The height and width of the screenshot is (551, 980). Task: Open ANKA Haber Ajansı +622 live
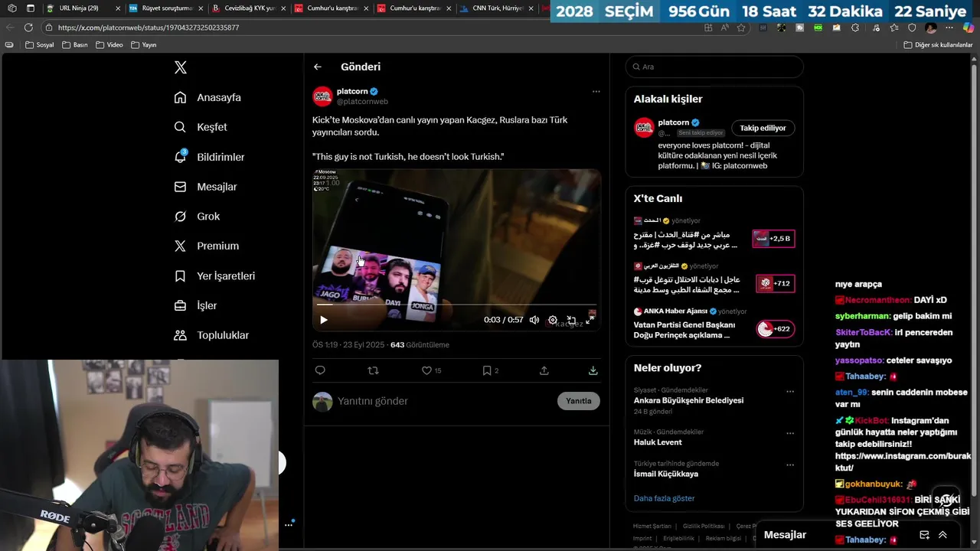coord(775,329)
